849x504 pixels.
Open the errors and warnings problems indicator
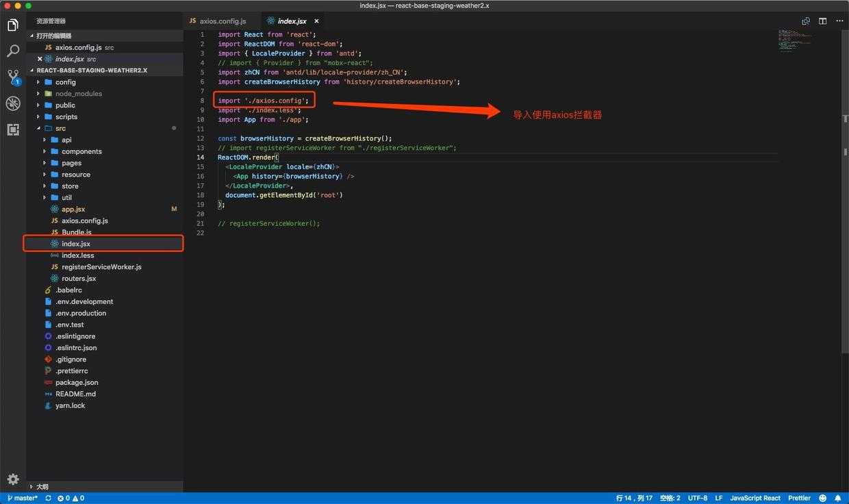pos(71,499)
